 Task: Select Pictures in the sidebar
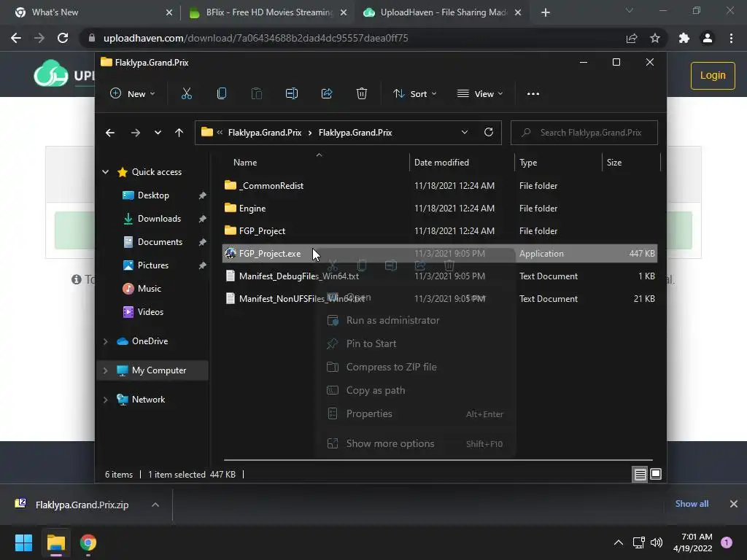click(152, 265)
